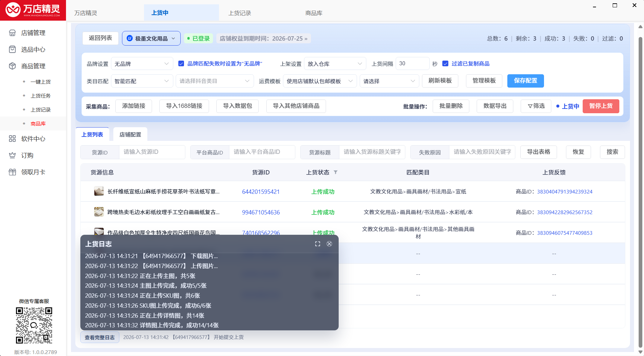Click the 添加链接 button

point(134,106)
